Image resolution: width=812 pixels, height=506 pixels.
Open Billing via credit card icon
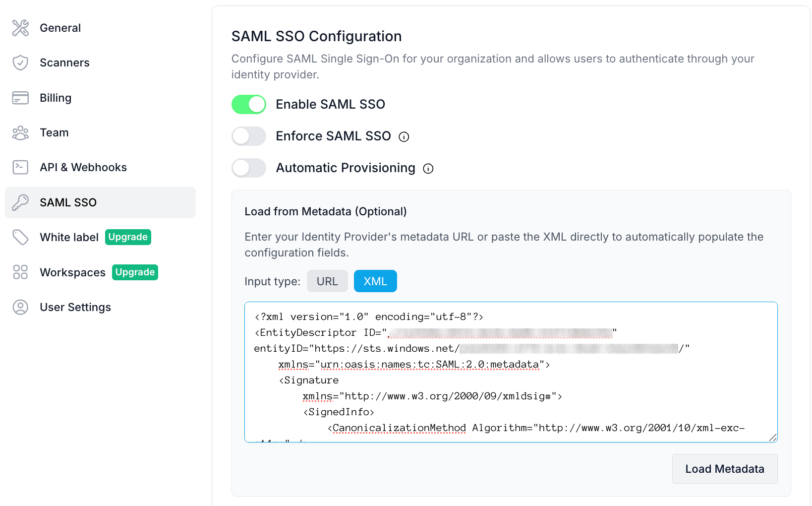tap(20, 98)
